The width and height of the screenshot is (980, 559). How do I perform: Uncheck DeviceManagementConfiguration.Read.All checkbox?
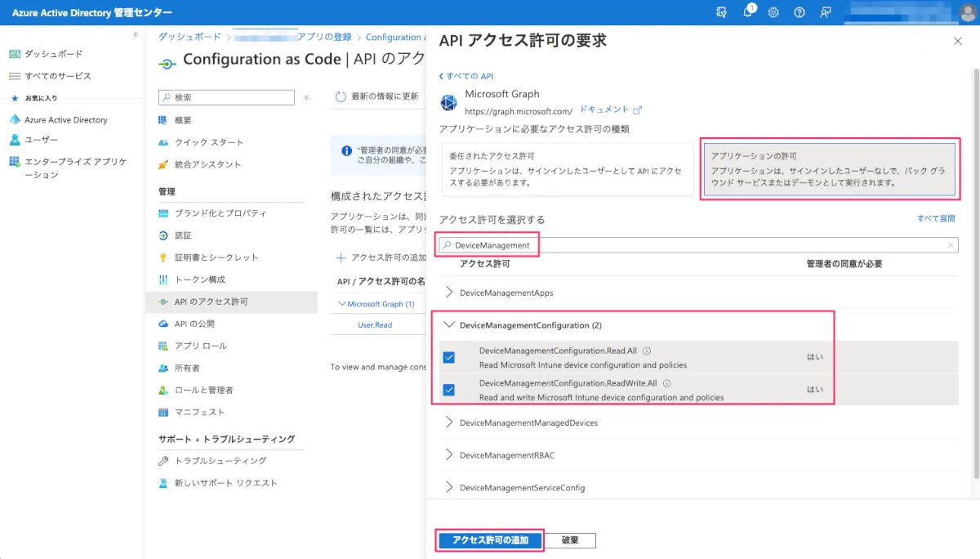pyautogui.click(x=449, y=357)
